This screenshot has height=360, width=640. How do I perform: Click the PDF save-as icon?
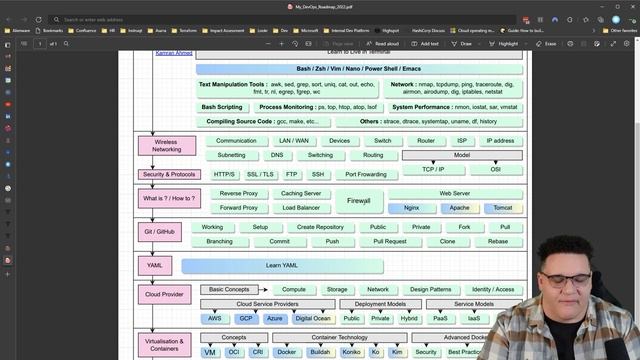tap(597, 44)
